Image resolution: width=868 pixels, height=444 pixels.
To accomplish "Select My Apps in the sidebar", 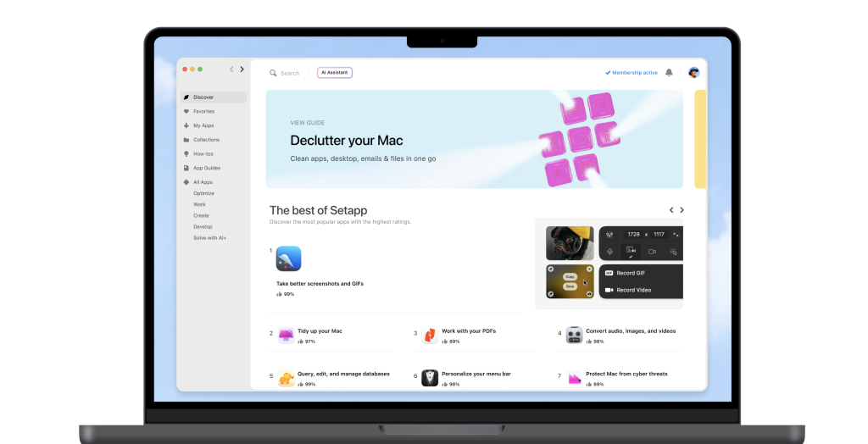I will 203,125.
